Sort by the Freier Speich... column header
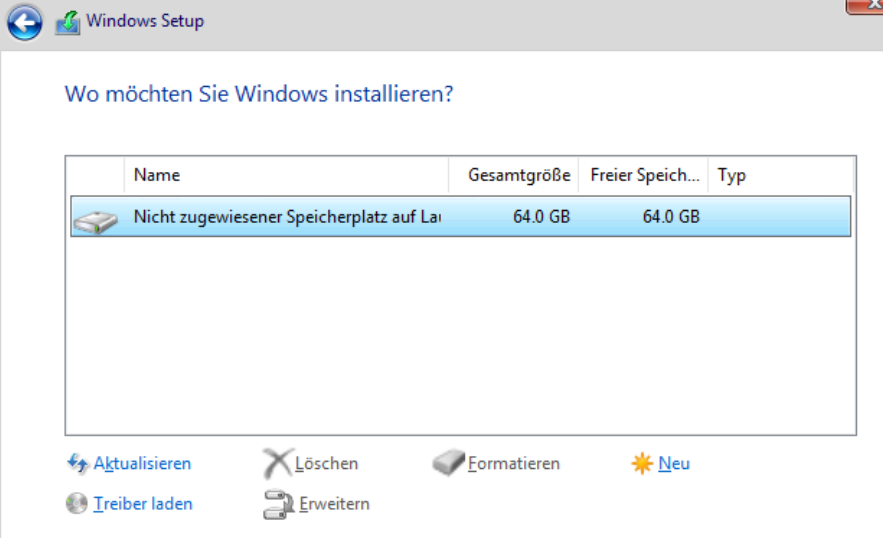883x538 pixels. point(643,175)
